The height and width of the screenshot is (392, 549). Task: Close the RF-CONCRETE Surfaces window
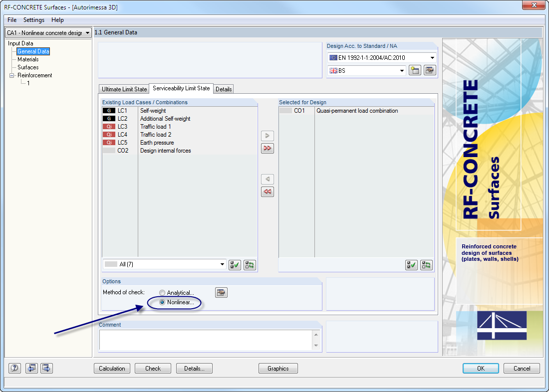coord(534,5)
